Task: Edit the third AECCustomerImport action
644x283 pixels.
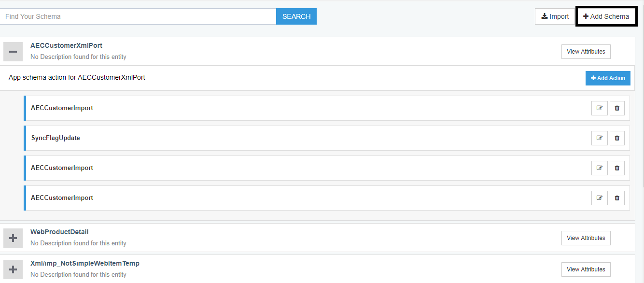Action: [x=599, y=168]
